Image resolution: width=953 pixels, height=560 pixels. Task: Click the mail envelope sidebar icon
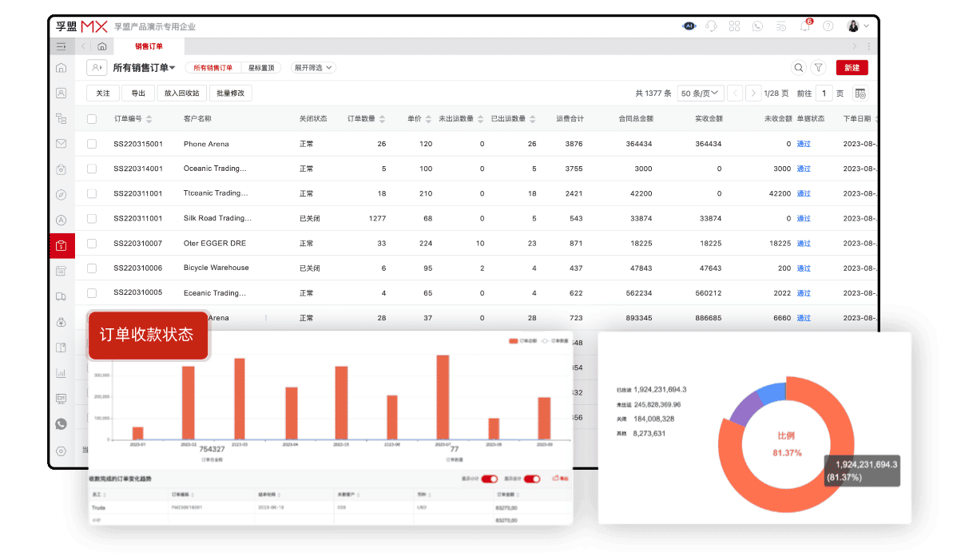click(x=62, y=144)
